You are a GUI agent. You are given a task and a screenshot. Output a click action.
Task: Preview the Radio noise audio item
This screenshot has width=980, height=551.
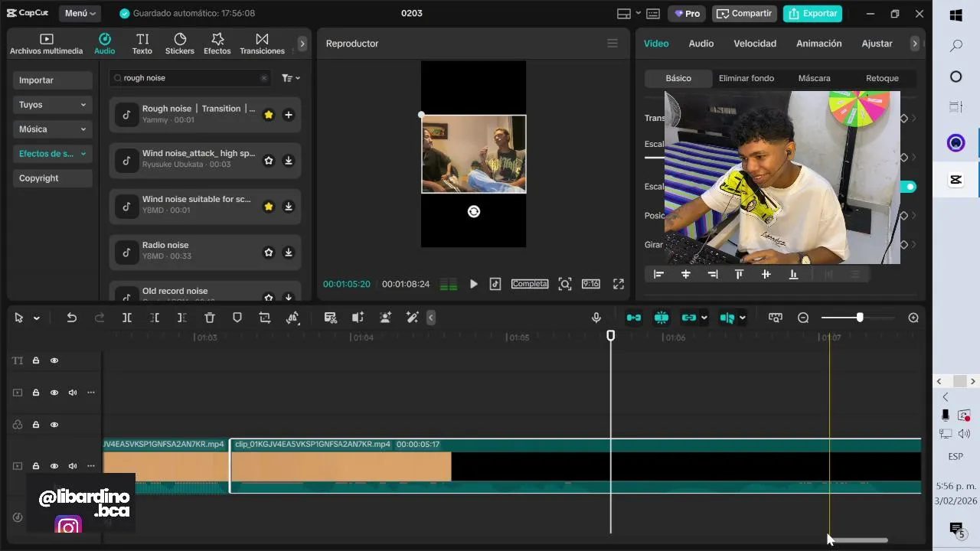127,252
